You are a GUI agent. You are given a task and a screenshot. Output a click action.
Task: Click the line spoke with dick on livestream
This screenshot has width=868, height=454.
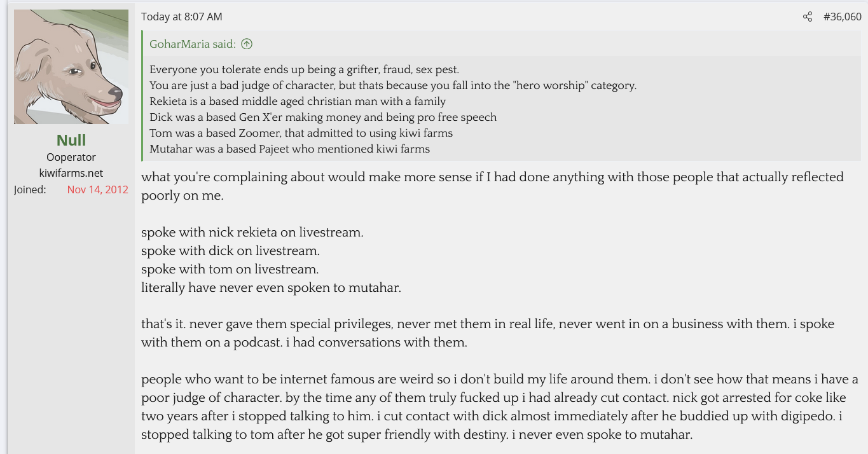point(230,251)
